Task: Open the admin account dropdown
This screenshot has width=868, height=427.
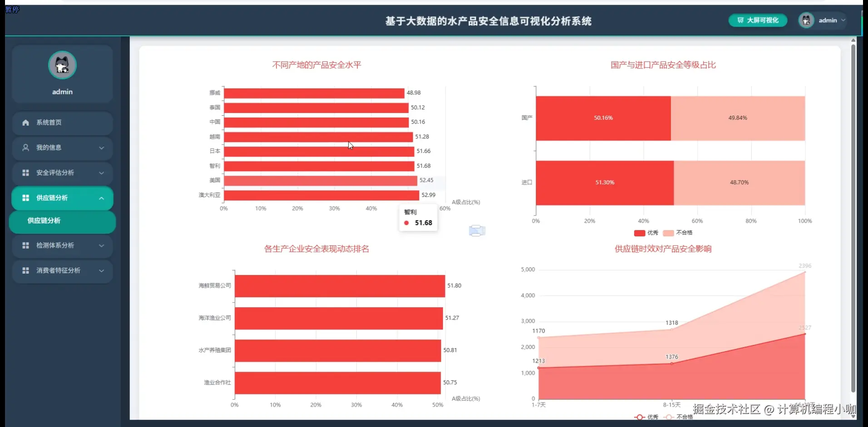Action: [842, 20]
